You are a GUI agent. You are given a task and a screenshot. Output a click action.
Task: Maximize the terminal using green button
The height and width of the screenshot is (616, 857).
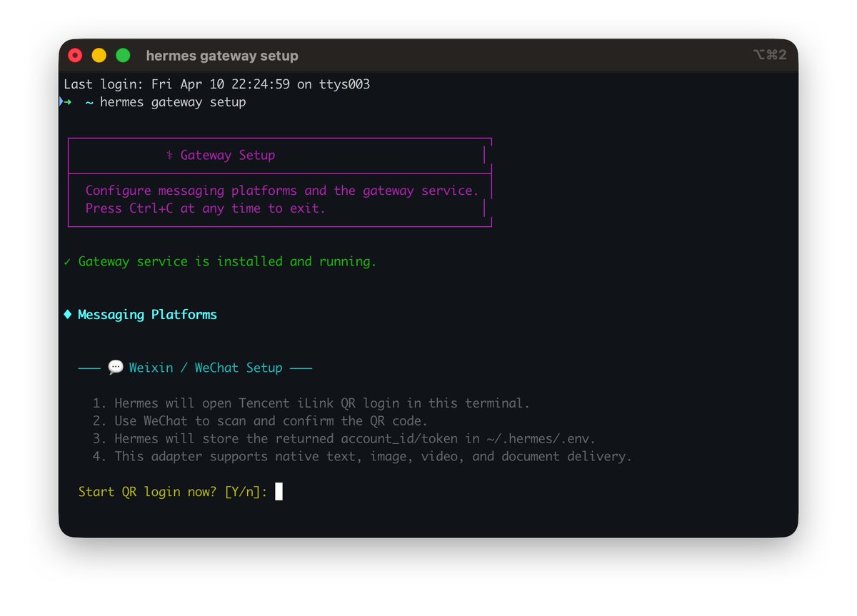[124, 55]
